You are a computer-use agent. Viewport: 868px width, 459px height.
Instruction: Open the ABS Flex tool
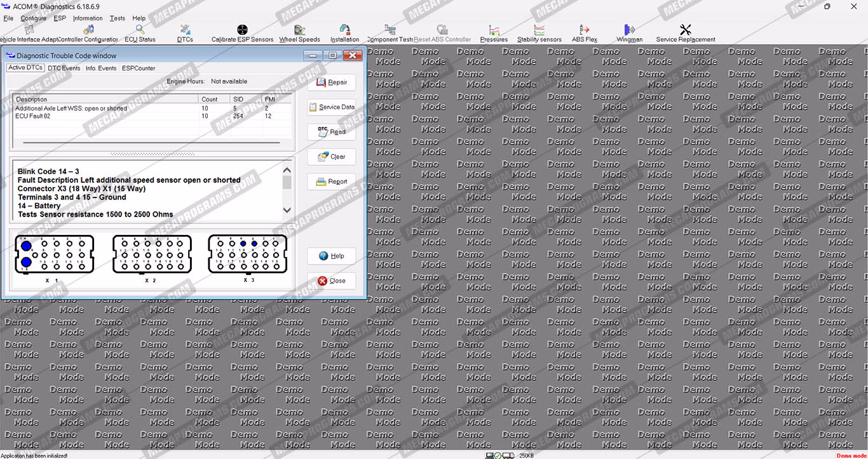point(584,30)
